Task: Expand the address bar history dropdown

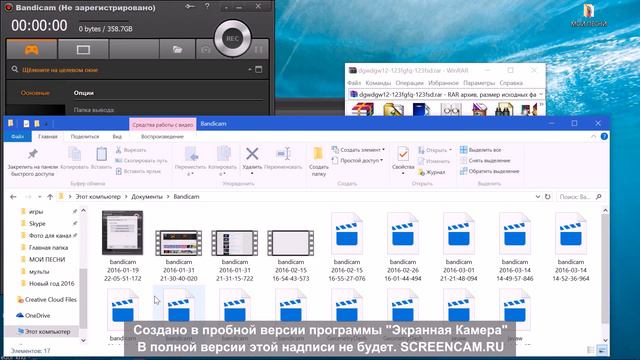Action: click(x=538, y=197)
